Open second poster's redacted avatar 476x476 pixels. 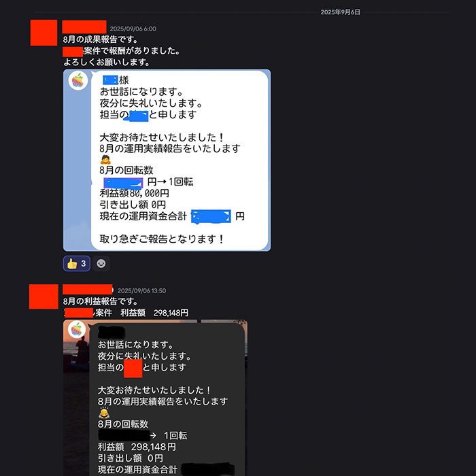[x=44, y=296]
